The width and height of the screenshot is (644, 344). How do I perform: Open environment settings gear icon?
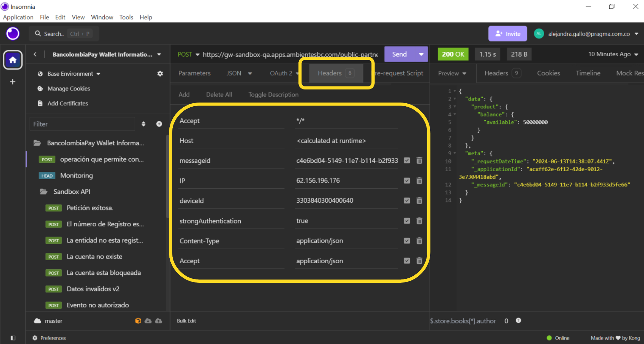click(x=160, y=74)
